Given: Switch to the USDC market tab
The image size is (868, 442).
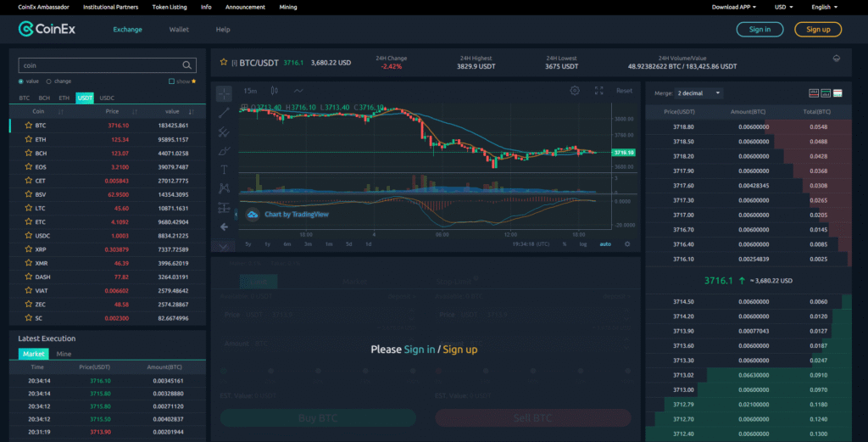Looking at the screenshot, I should click(x=107, y=98).
